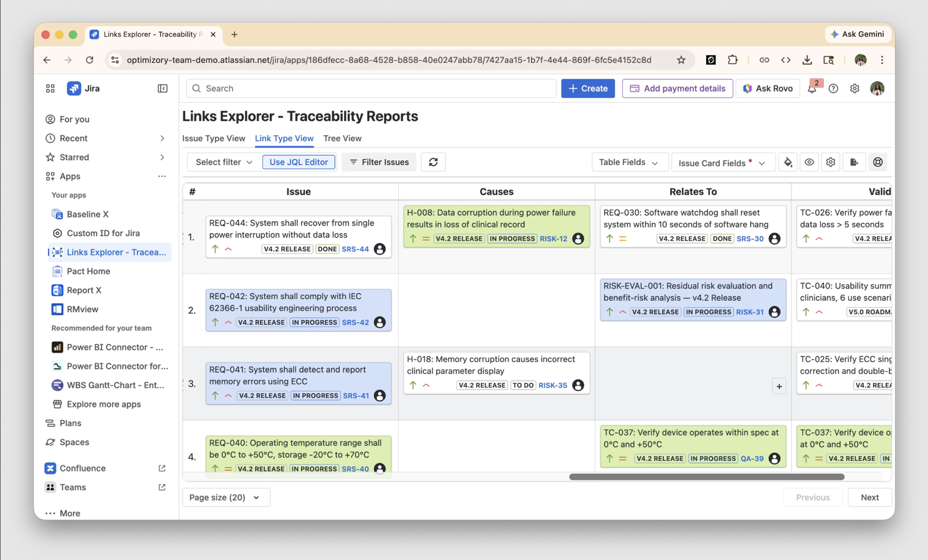The height and width of the screenshot is (560, 928).
Task: Open Jira settings gear in top bar
Action: pos(854,89)
